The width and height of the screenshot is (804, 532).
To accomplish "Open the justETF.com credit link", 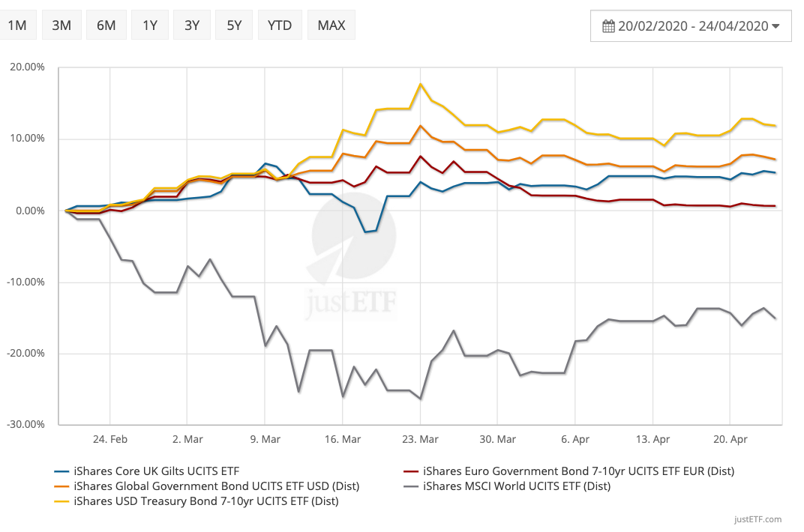I will coord(758,519).
